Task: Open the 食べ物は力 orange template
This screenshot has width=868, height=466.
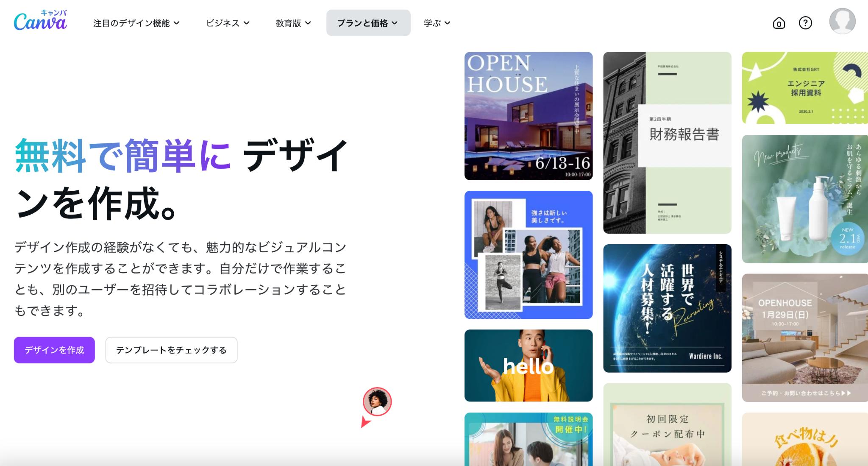Action: [x=805, y=439]
